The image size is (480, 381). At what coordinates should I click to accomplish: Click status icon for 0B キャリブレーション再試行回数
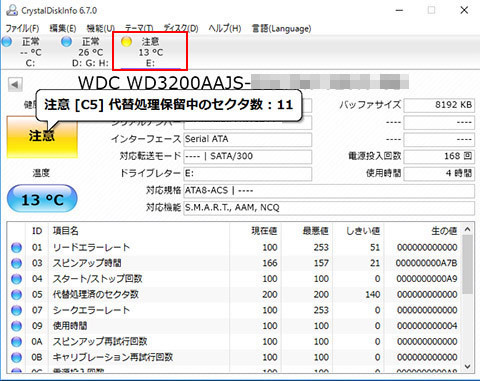tap(16, 357)
